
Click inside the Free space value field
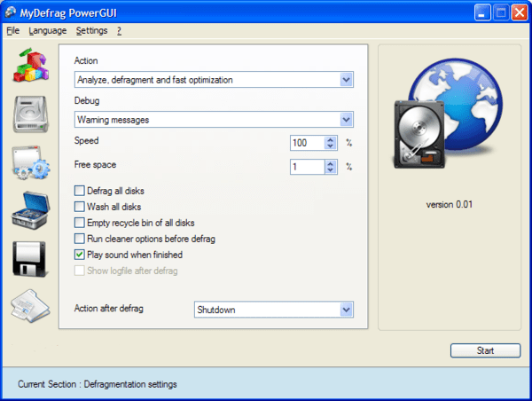308,167
